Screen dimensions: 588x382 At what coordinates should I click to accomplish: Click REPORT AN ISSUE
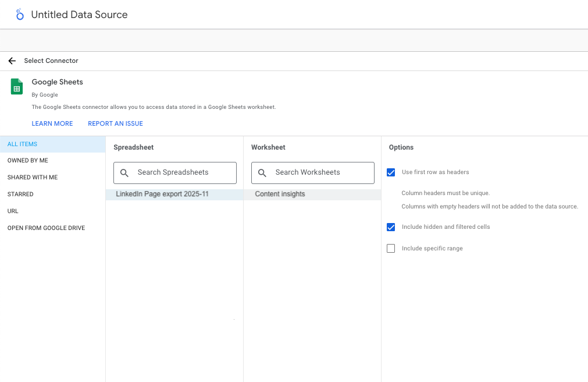(x=115, y=123)
